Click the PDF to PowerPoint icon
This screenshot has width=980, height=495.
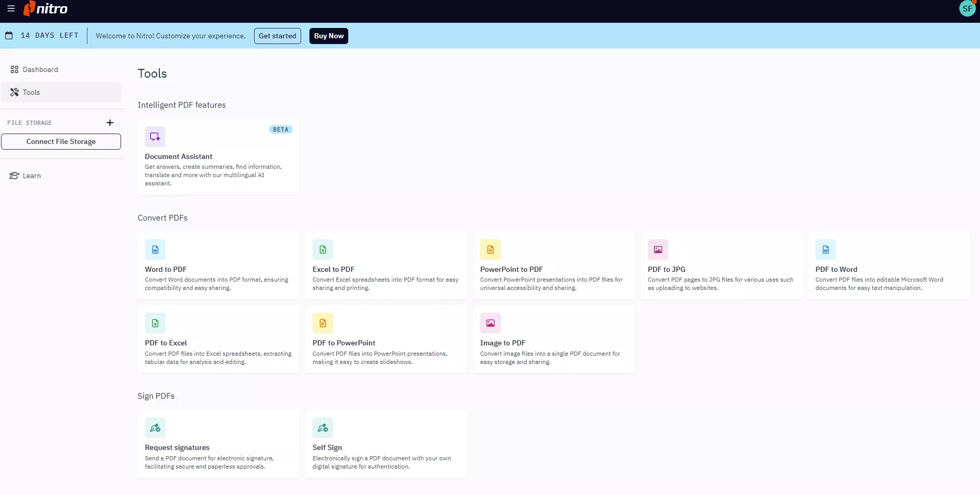tap(323, 323)
